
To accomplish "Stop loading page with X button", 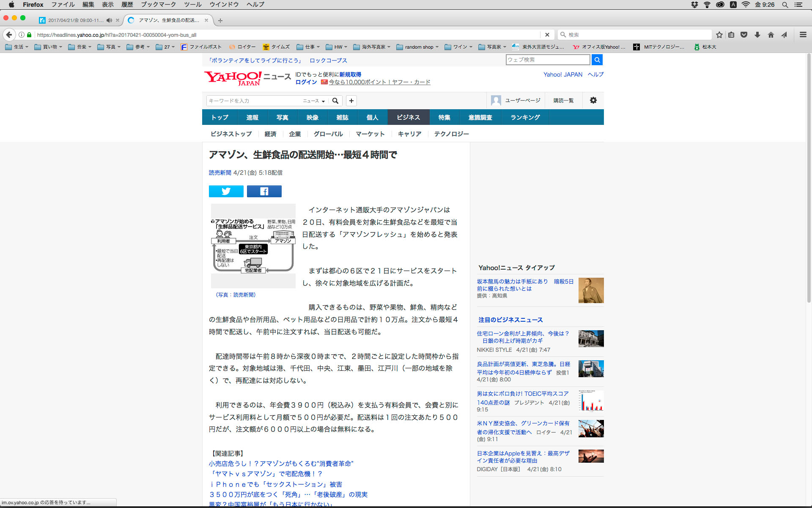I will tap(547, 35).
